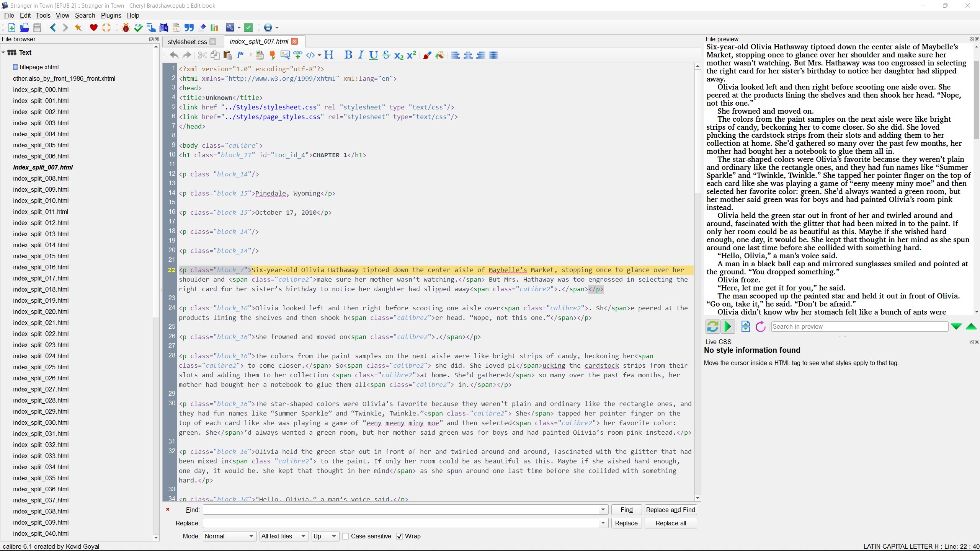Click the red heart donate icon
Screen dimensions: 980x551
93,28
